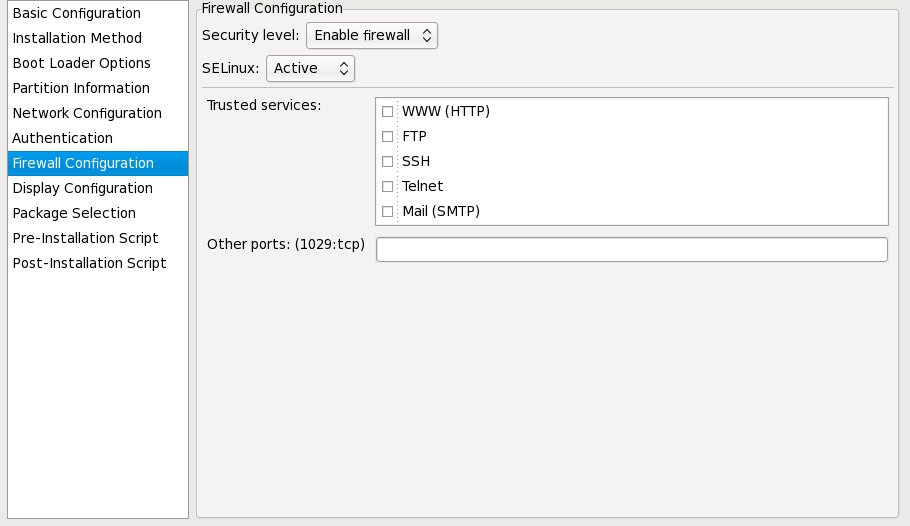Go to Pre-Installation Script section
The width and height of the screenshot is (910, 526).
85,238
